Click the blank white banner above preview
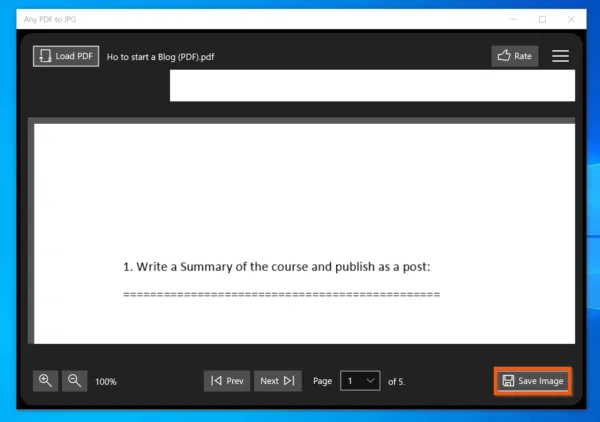The height and width of the screenshot is (422, 600). click(372, 86)
